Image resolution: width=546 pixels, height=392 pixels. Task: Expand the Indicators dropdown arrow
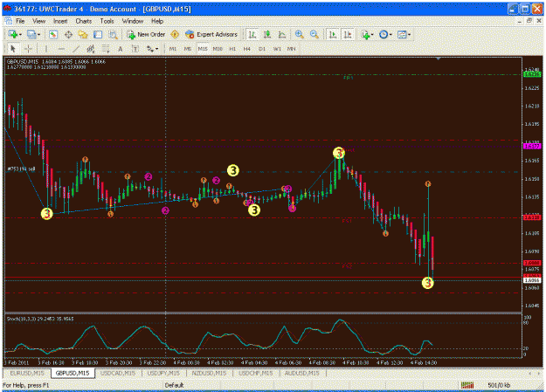(x=372, y=34)
